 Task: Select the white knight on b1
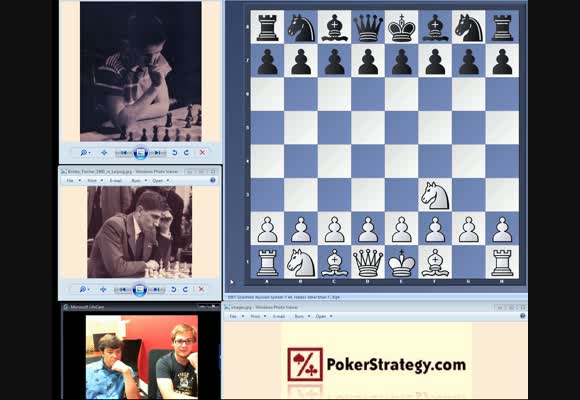coord(301,262)
